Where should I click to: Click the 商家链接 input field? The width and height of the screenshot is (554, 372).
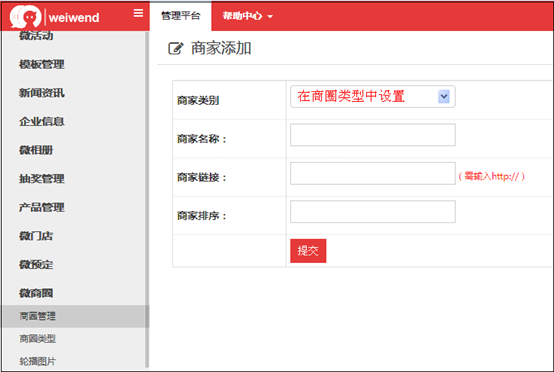(373, 173)
